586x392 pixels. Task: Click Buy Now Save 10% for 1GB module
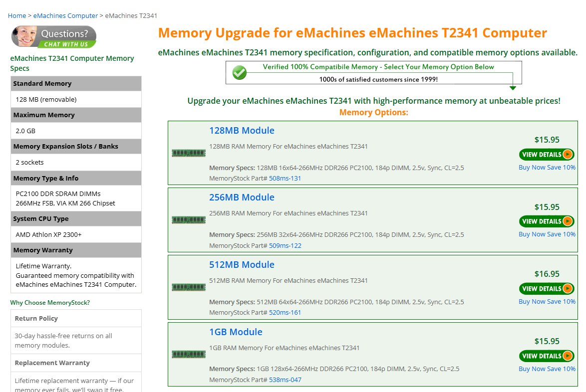[547, 369]
